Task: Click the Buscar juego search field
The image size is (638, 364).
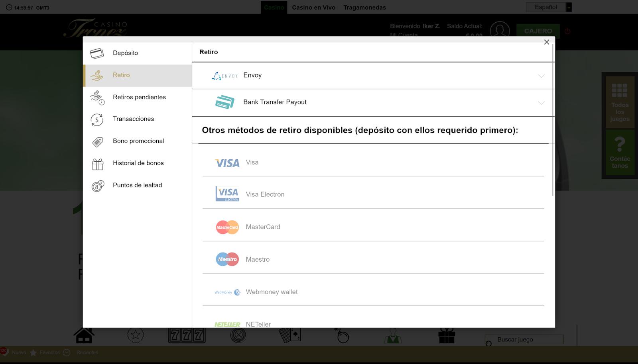Action: click(x=524, y=340)
